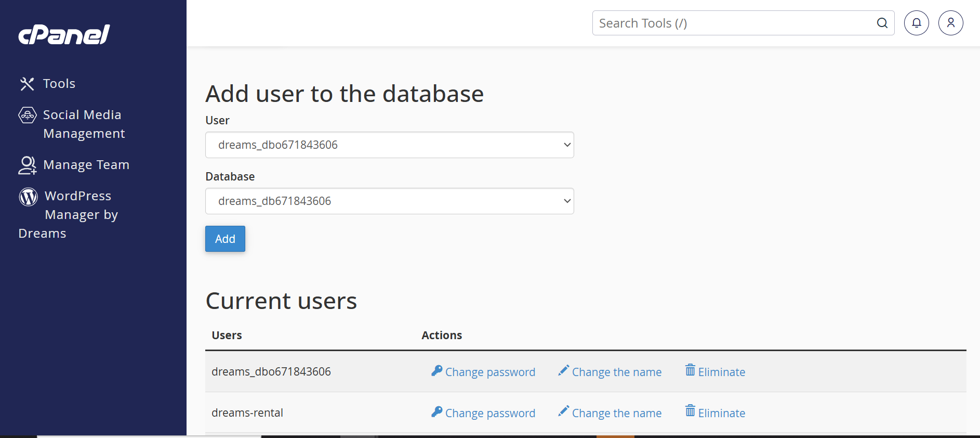Click key icon for dreams_dbo671843606 password

[x=436, y=371]
